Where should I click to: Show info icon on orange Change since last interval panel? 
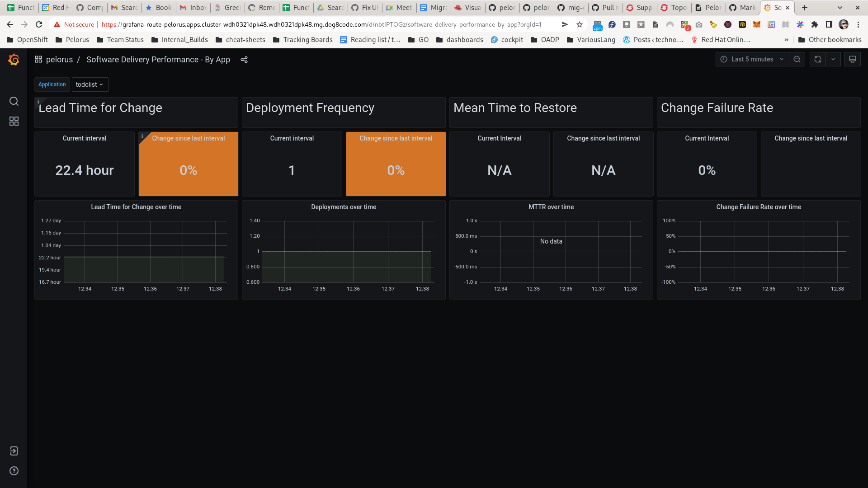point(142,136)
